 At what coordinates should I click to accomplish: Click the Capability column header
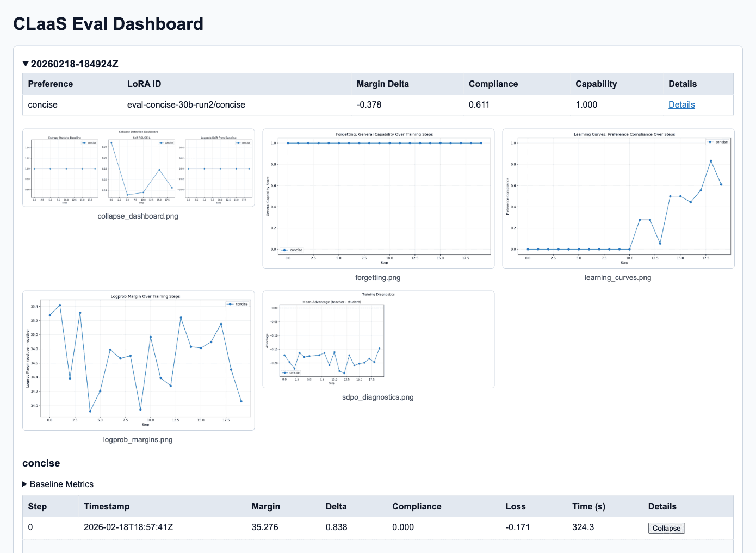tap(596, 84)
